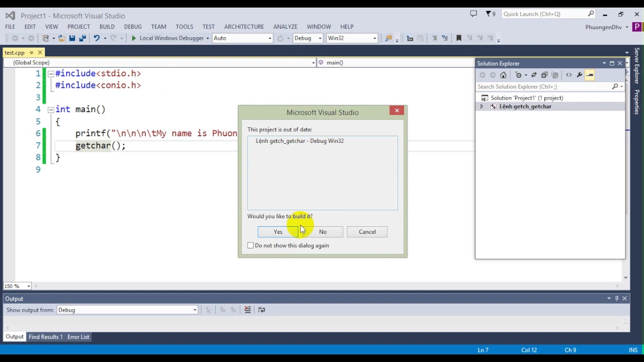Click View Code icon in Solution Explorer
Viewport: 644px width, 362px height.
coord(569,75)
